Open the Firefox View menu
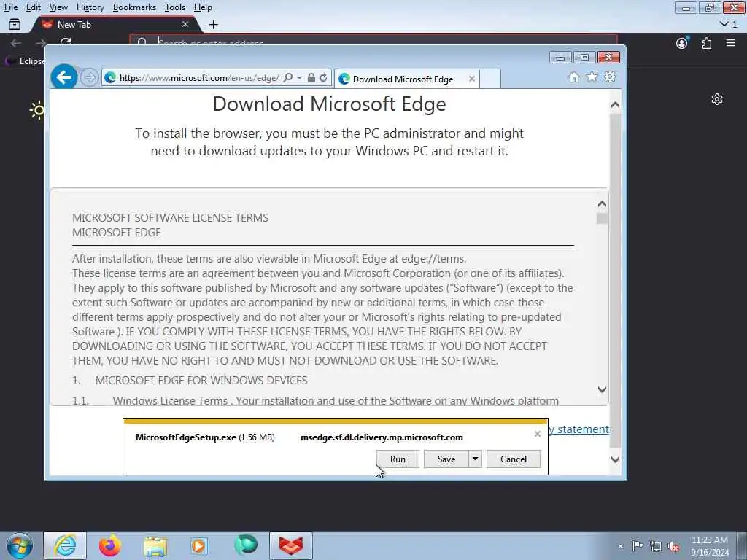The width and height of the screenshot is (747, 560). pyautogui.click(x=58, y=7)
